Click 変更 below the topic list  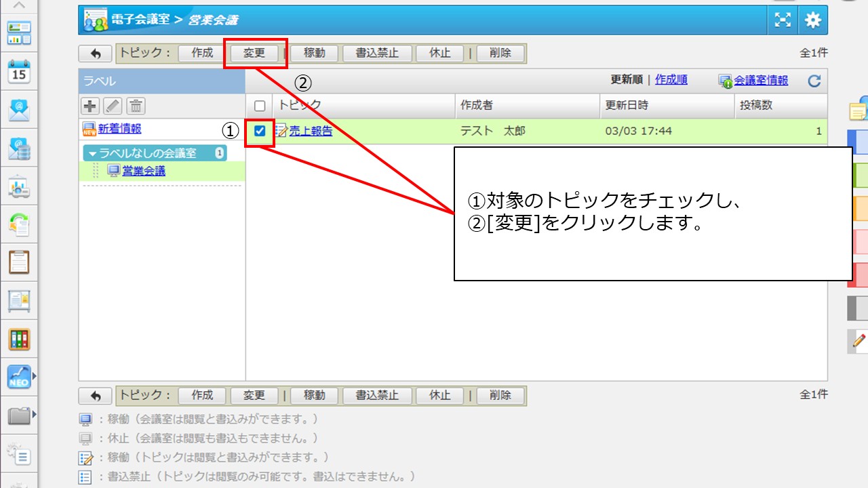tap(254, 396)
